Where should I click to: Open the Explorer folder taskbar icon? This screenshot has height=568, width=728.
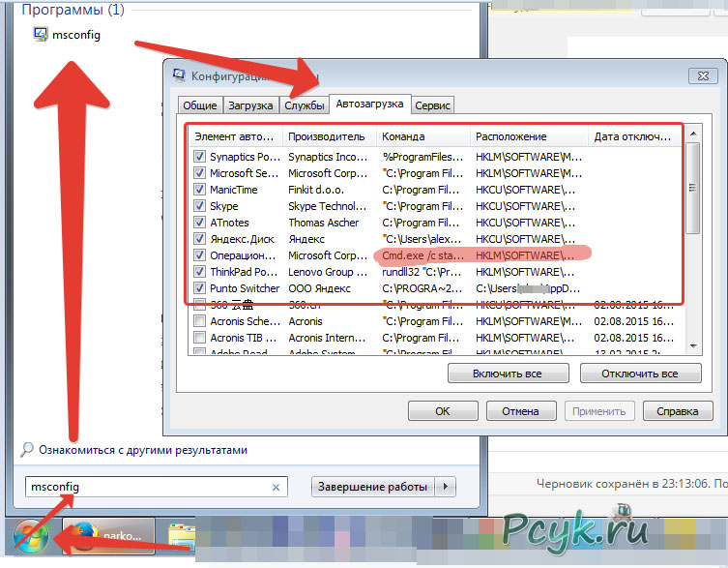[182, 538]
